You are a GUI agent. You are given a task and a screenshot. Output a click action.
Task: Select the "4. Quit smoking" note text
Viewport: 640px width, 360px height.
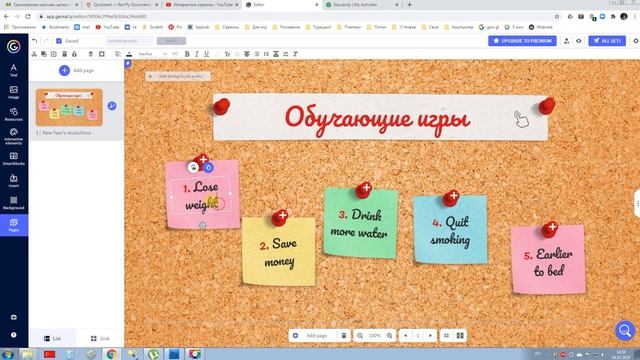(x=451, y=231)
